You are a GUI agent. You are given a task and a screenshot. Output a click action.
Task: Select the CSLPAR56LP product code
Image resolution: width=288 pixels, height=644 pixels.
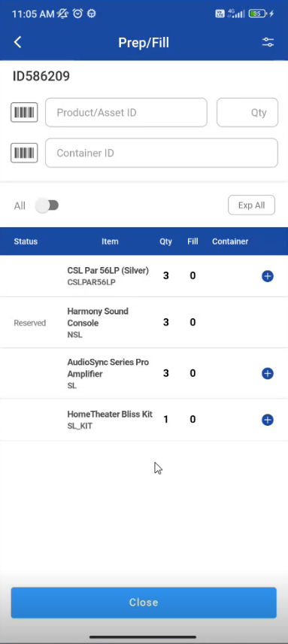click(92, 283)
